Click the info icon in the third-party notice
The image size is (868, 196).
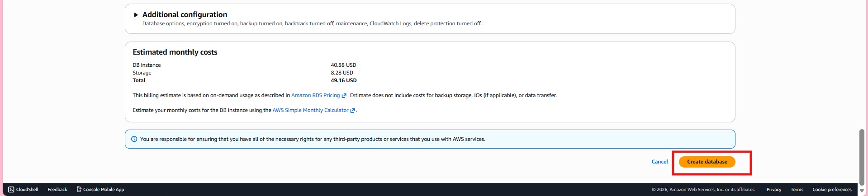(134, 139)
